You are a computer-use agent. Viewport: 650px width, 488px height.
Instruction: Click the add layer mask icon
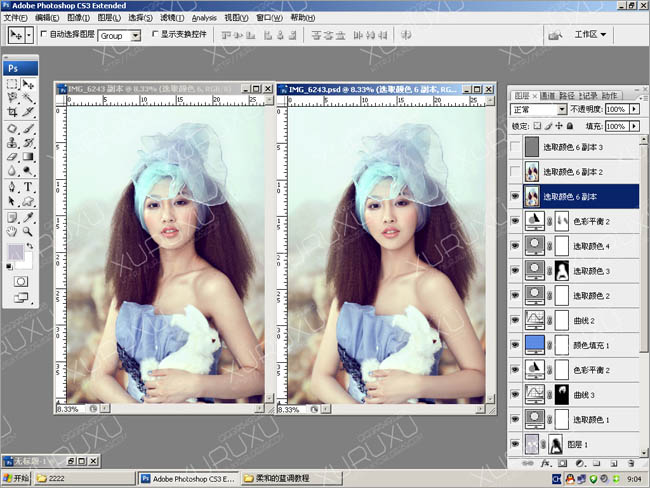click(562, 464)
